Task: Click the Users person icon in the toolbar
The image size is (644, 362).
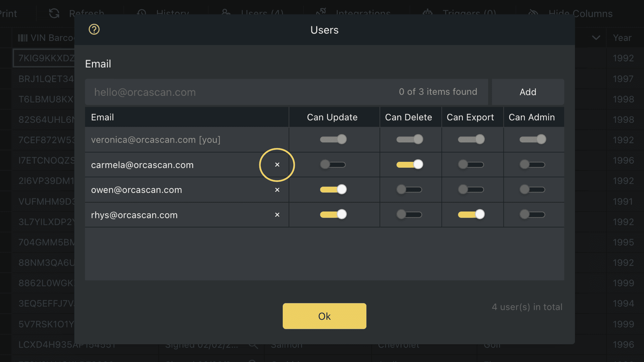Action: 225,13
